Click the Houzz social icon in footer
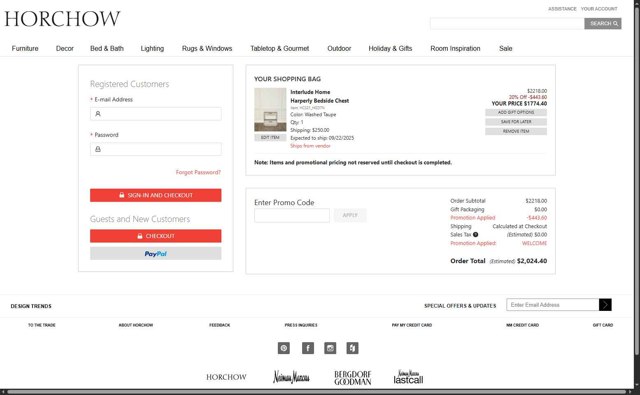This screenshot has height=395, width=640. [x=353, y=348]
